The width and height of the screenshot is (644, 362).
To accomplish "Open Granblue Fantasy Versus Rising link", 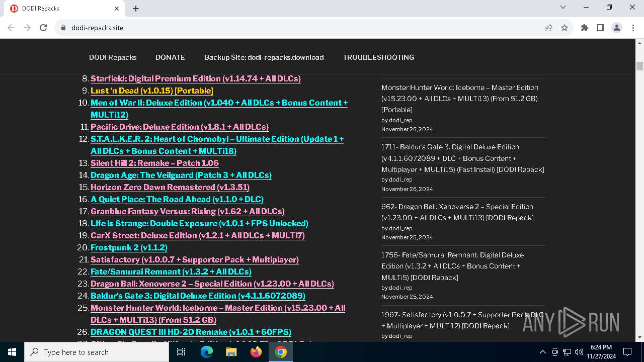I will coord(188,211).
